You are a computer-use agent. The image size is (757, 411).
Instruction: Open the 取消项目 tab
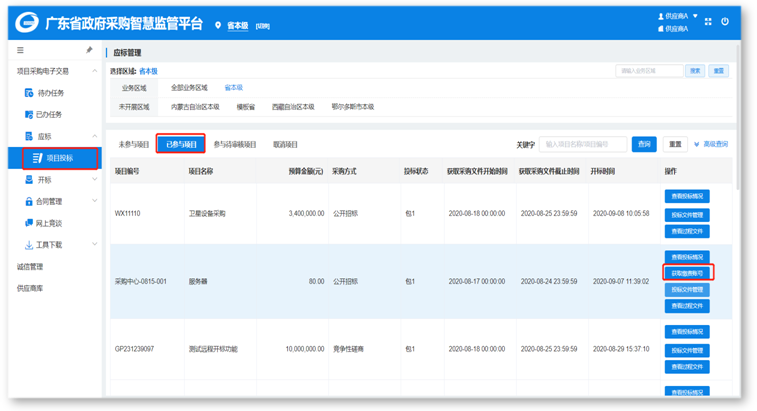[285, 144]
